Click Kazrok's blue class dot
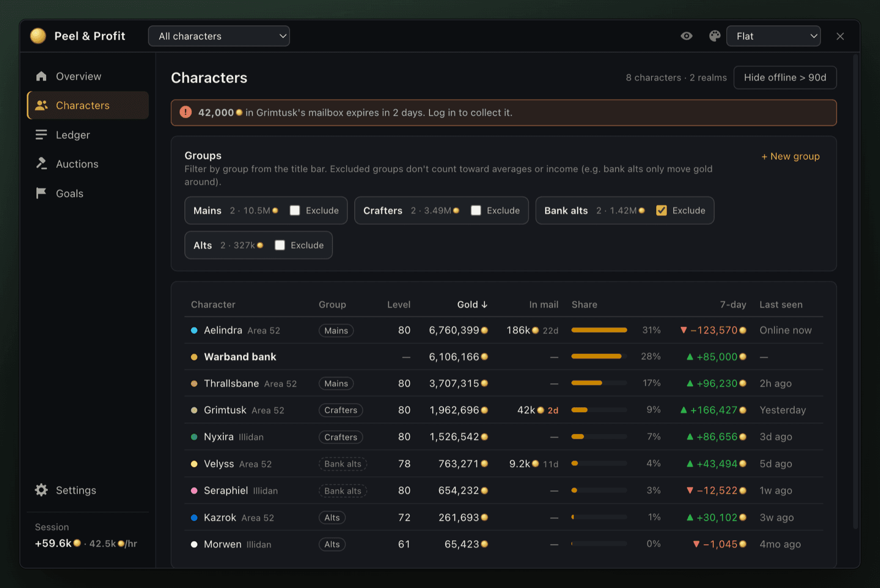 (x=194, y=517)
